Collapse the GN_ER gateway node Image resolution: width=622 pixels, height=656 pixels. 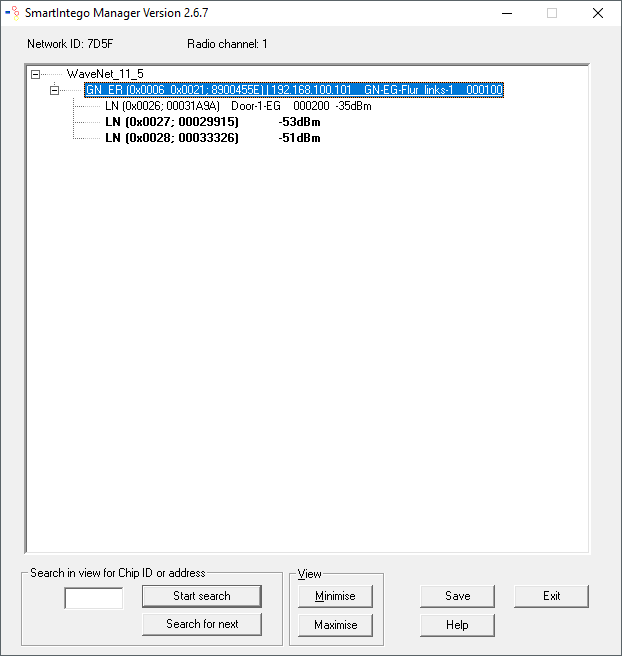click(x=55, y=90)
